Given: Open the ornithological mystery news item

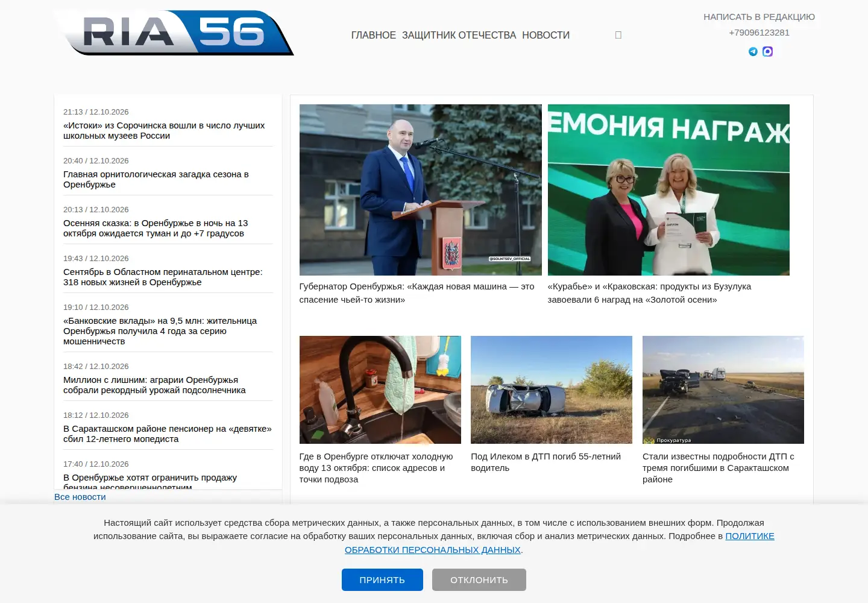Looking at the screenshot, I should click(156, 180).
